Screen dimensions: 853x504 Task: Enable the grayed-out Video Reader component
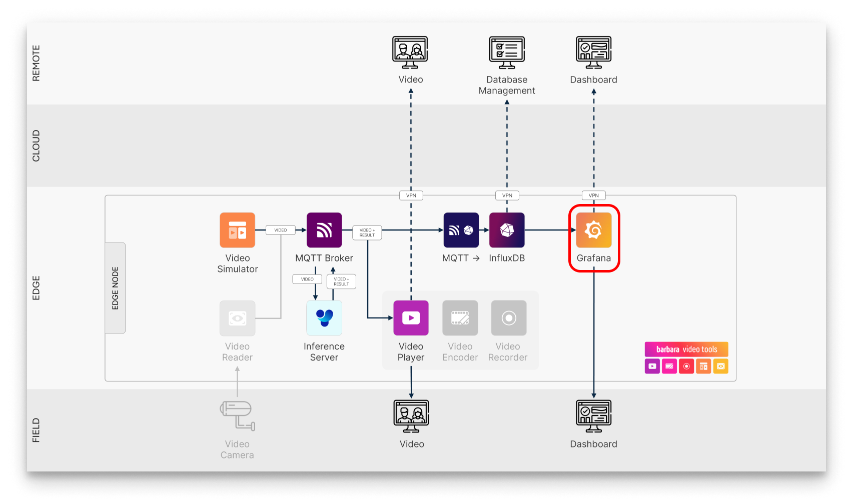237,318
